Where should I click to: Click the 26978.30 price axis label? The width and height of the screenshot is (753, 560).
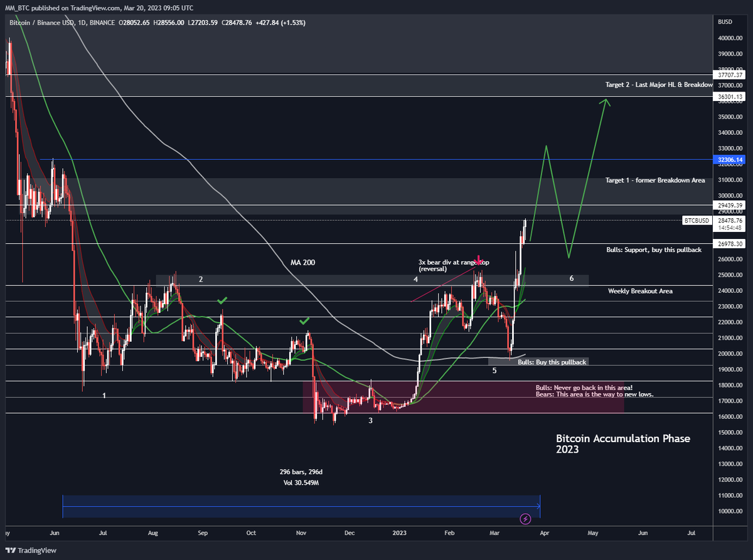[x=730, y=244]
